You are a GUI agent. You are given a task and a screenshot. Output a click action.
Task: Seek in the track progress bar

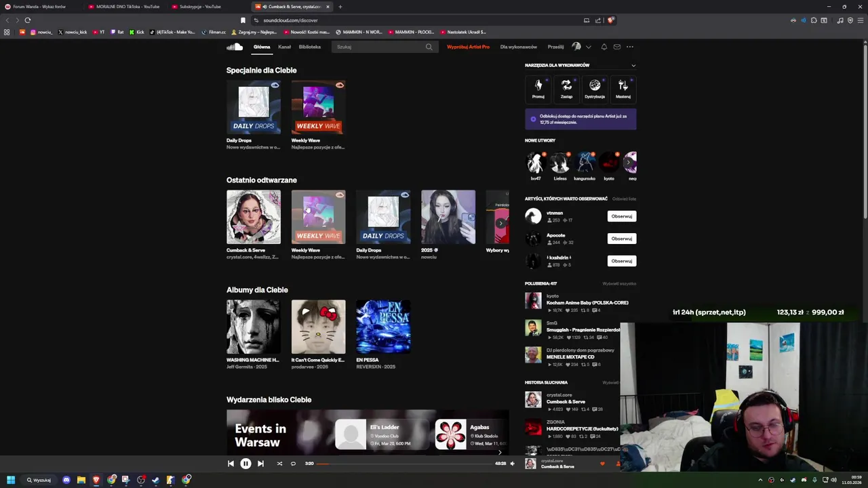click(x=405, y=464)
